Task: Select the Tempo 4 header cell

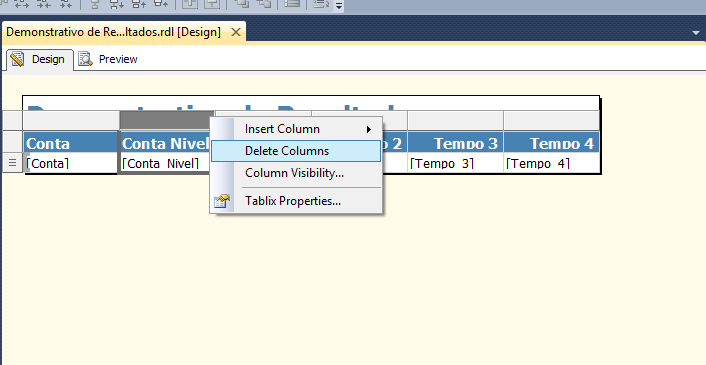Action: (x=551, y=143)
